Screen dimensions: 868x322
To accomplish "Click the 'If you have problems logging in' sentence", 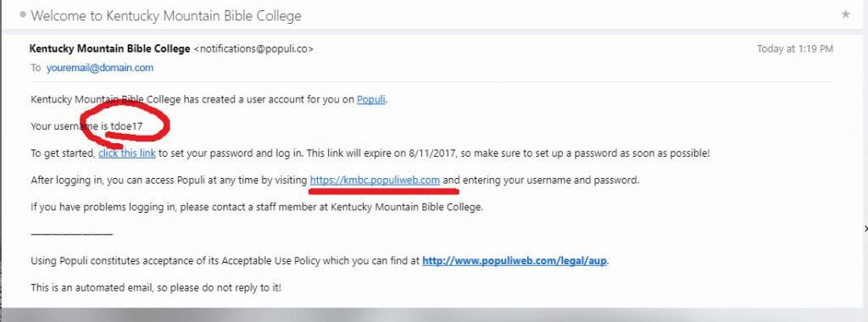I will [x=258, y=208].
